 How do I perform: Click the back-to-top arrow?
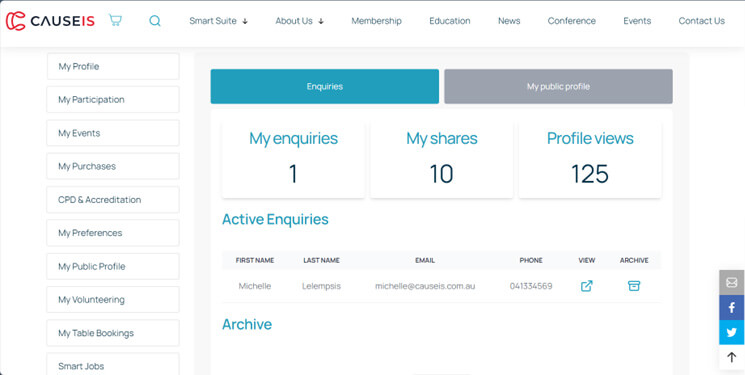tap(732, 357)
